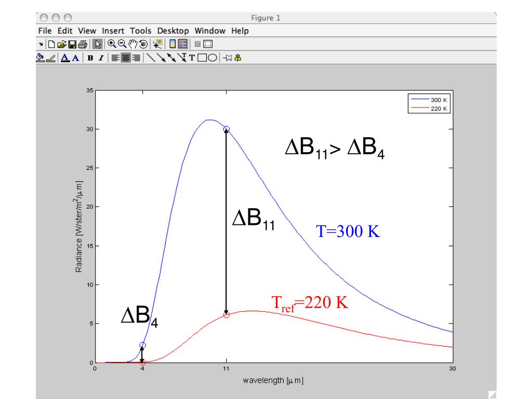Open the Edit menu
The height and width of the screenshot is (399, 532).
pyautogui.click(x=65, y=31)
